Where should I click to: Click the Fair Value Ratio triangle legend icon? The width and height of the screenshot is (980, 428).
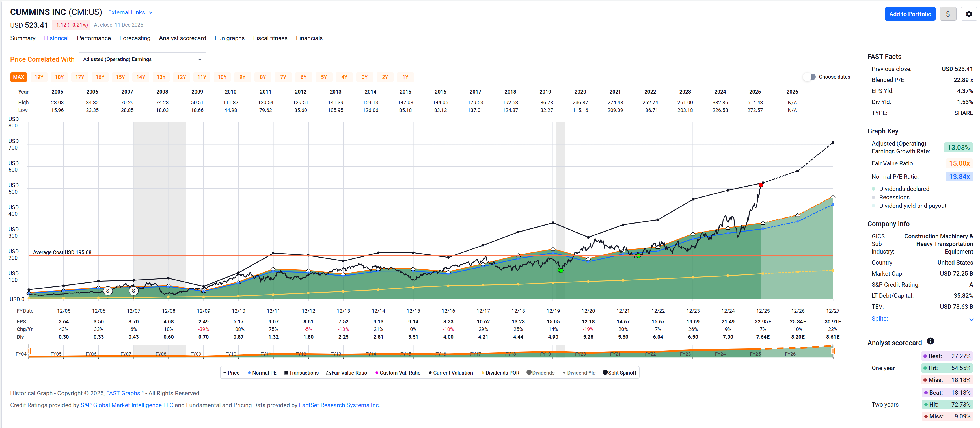pos(328,373)
